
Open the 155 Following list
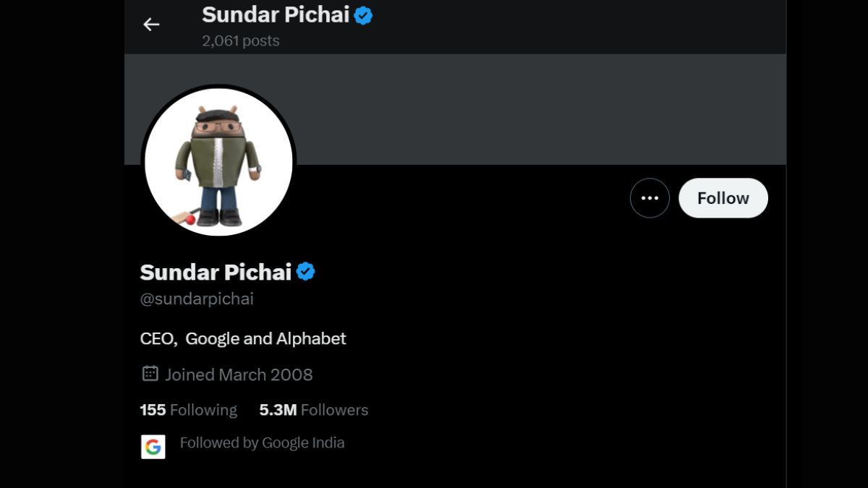(188, 410)
